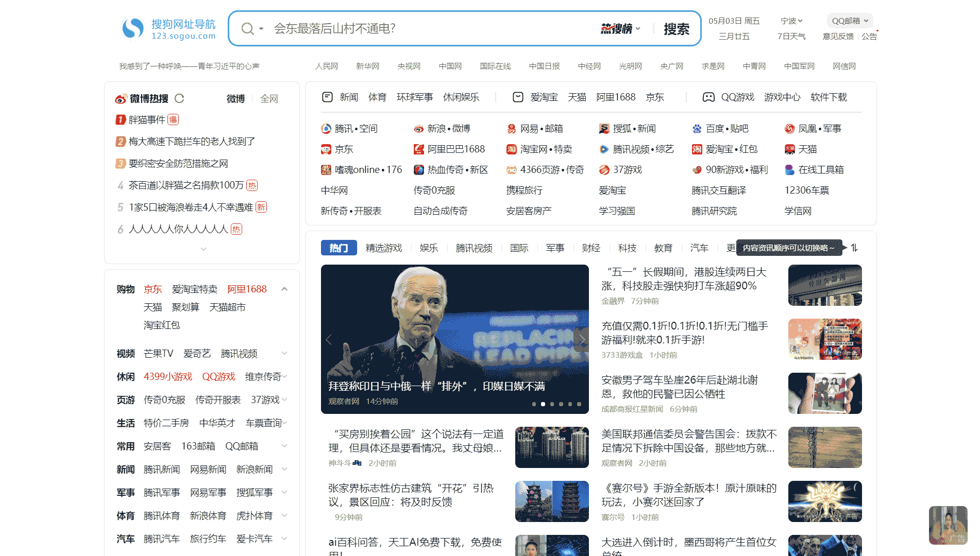The height and width of the screenshot is (556, 980).
Task: Go to previous carousel slide arrow
Action: pos(329,339)
